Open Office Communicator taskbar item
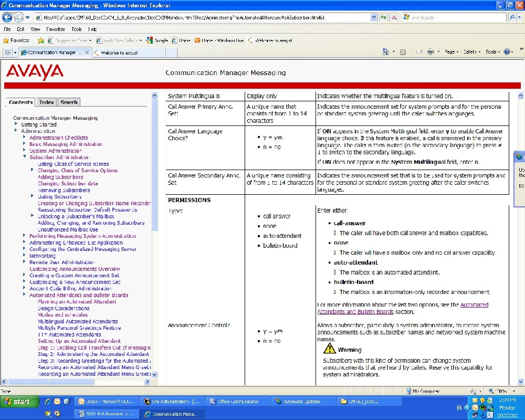The image size is (525, 420). (237, 401)
